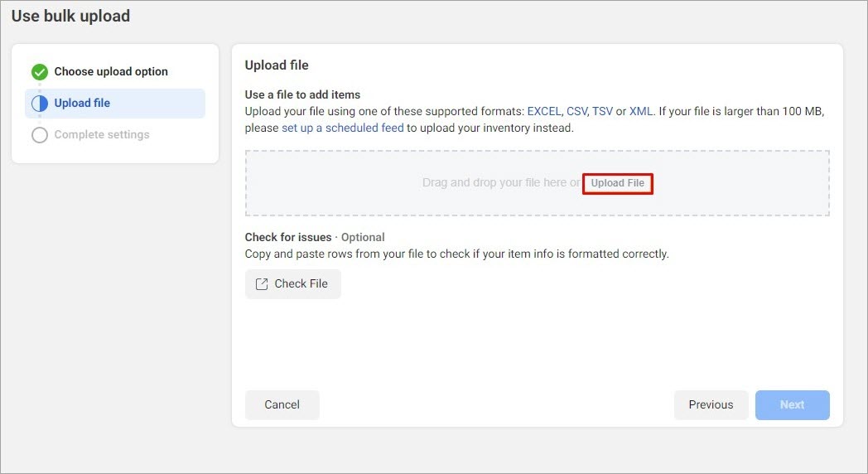Image resolution: width=868 pixels, height=474 pixels.
Task: Open the TSV format link
Action: tap(602, 111)
